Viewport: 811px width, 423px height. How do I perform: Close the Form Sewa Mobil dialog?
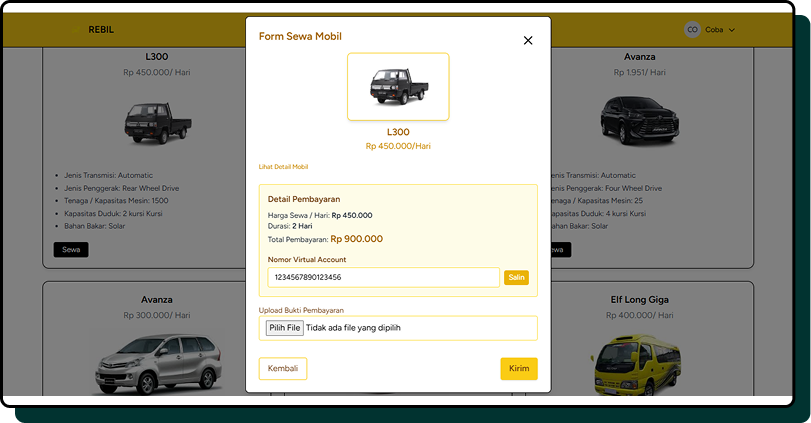point(528,40)
